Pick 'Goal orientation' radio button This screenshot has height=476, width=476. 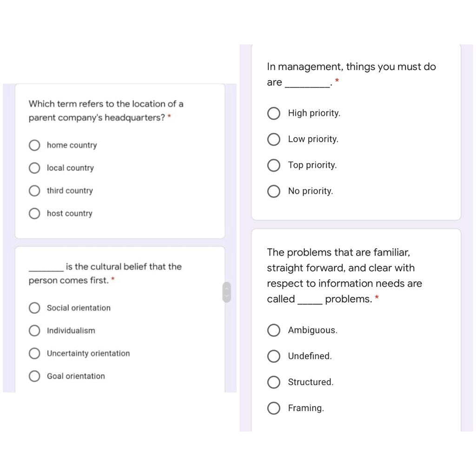(34, 376)
